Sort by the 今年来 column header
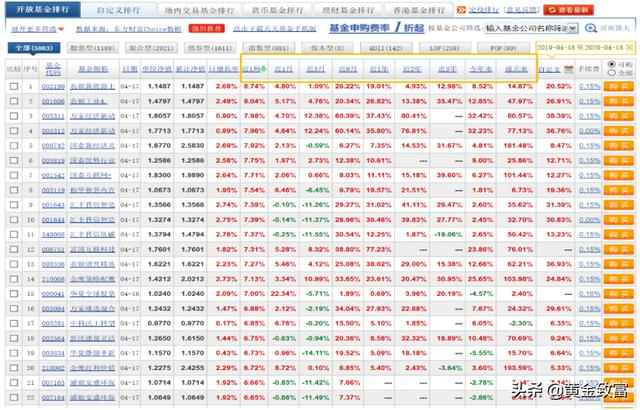Screen dimensions: 640x410 480,69
